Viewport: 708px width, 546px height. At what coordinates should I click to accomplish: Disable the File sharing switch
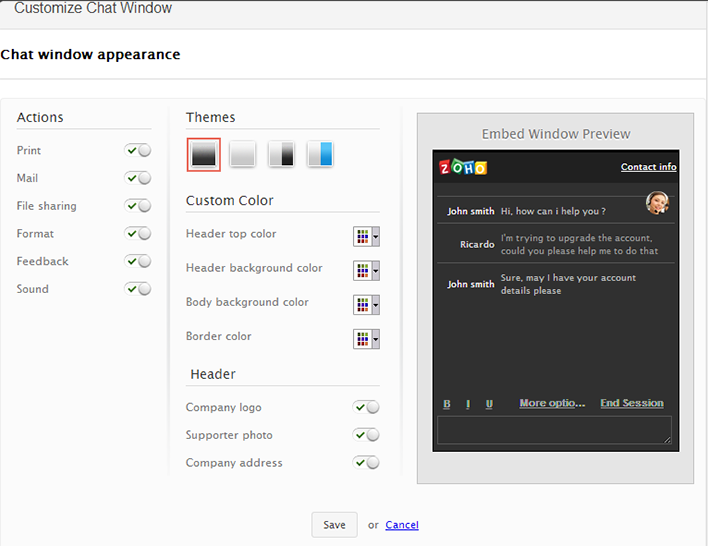tap(138, 206)
